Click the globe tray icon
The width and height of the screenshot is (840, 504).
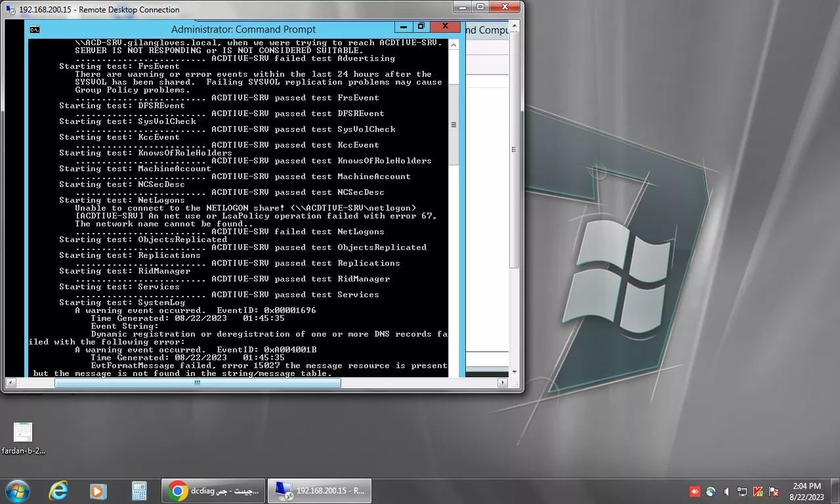pyautogui.click(x=711, y=491)
